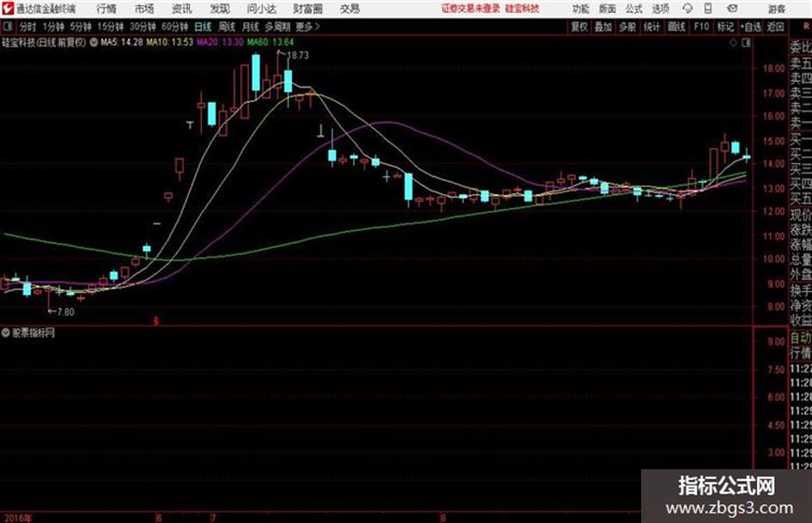Open the mobile phone icon in title bar
812x523 pixels.
pyautogui.click(x=708, y=9)
